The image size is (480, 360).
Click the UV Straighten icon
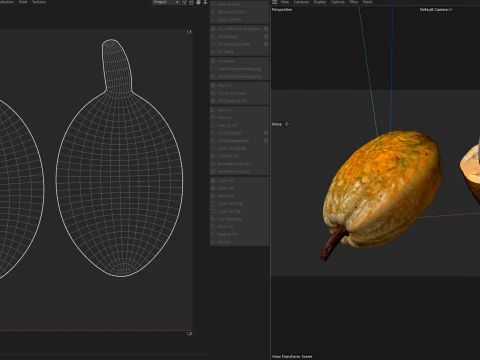tap(213, 133)
